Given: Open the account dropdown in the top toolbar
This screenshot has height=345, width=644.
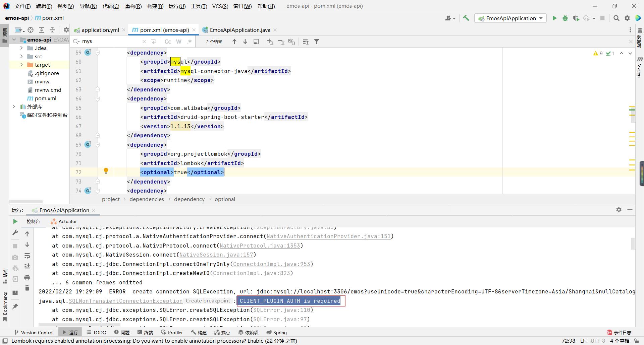Looking at the screenshot, I should point(450,18).
